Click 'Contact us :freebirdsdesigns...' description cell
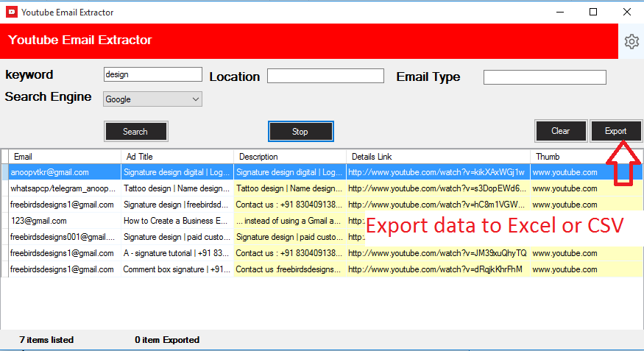 pyautogui.click(x=289, y=269)
